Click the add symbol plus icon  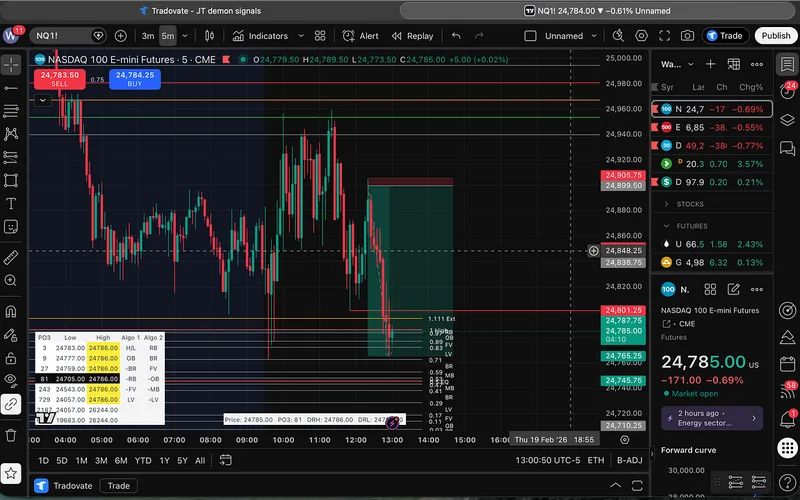click(120, 36)
